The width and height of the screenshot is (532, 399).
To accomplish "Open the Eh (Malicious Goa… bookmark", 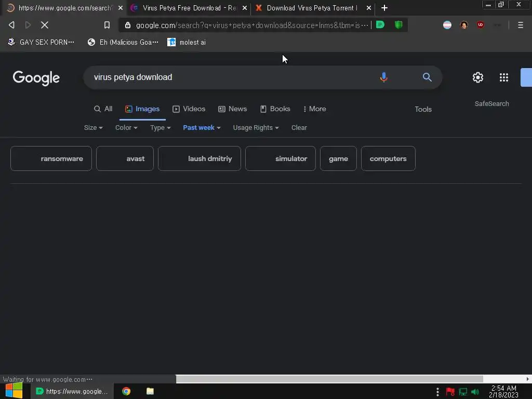I will pyautogui.click(x=123, y=42).
